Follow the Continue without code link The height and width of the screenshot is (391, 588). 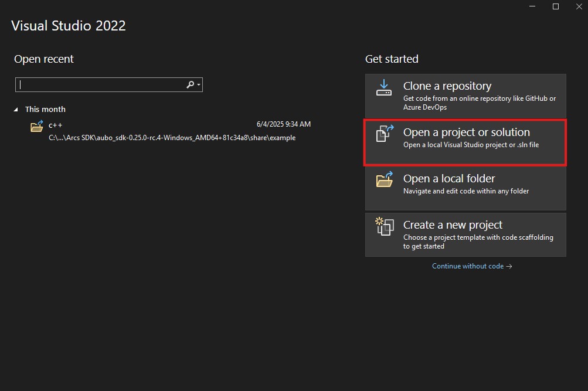coord(472,266)
